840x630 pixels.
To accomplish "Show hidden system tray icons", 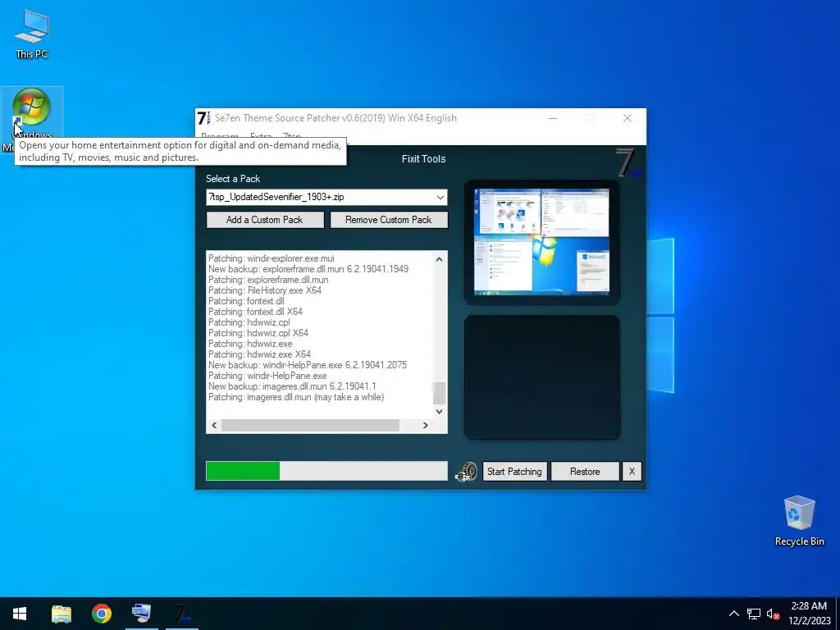I will tap(734, 614).
